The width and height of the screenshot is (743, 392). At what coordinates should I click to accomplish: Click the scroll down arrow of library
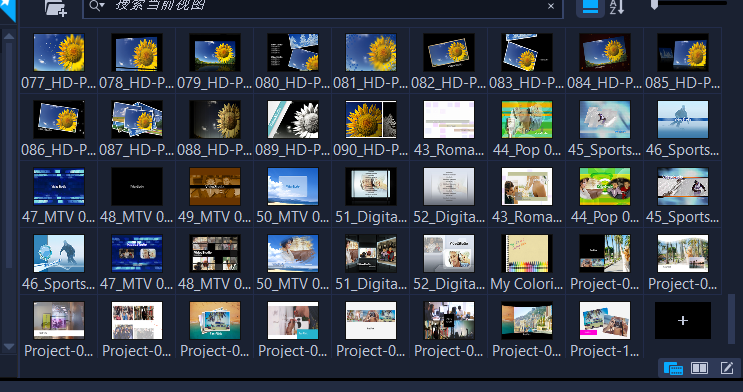(x=9, y=347)
